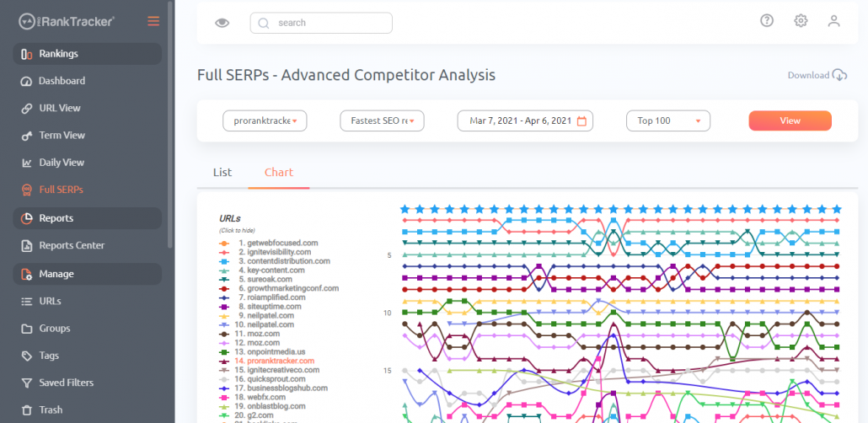Toggle the orange hamburger menu
This screenshot has height=423, width=868.
click(153, 22)
